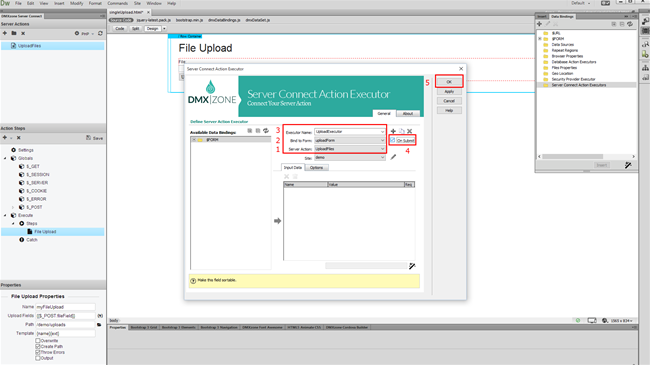Toggle the Output checkbox
Image resolution: width=650 pixels, height=365 pixels.
[38, 358]
